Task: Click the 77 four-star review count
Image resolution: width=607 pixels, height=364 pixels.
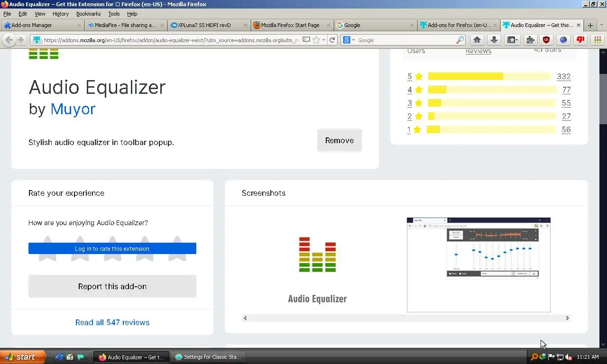Action: (566, 90)
